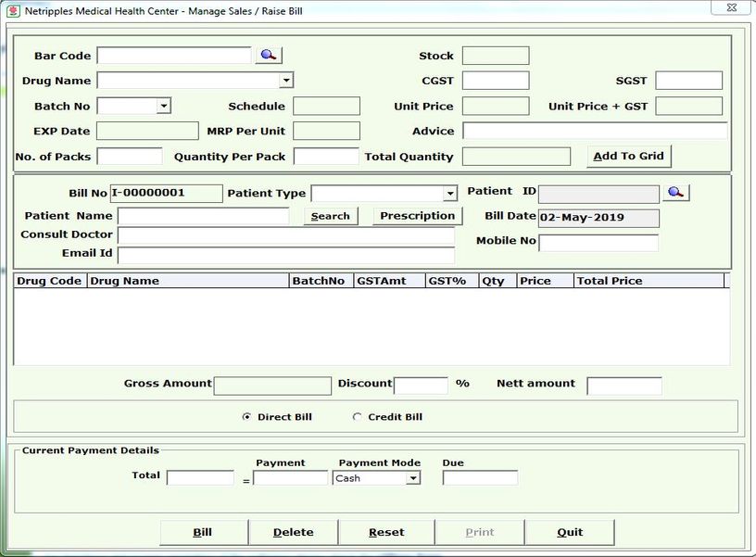756x557 pixels.
Task: Click the Price column header
Action: (x=546, y=281)
